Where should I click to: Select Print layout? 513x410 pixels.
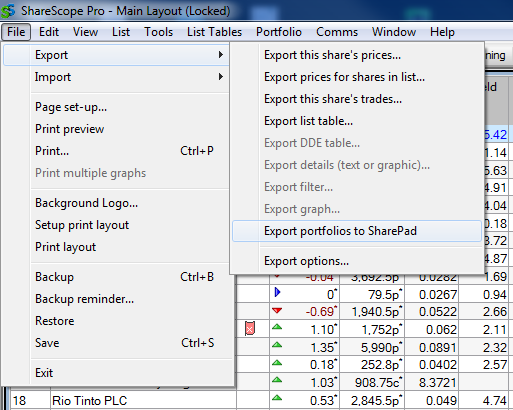pos(116,247)
